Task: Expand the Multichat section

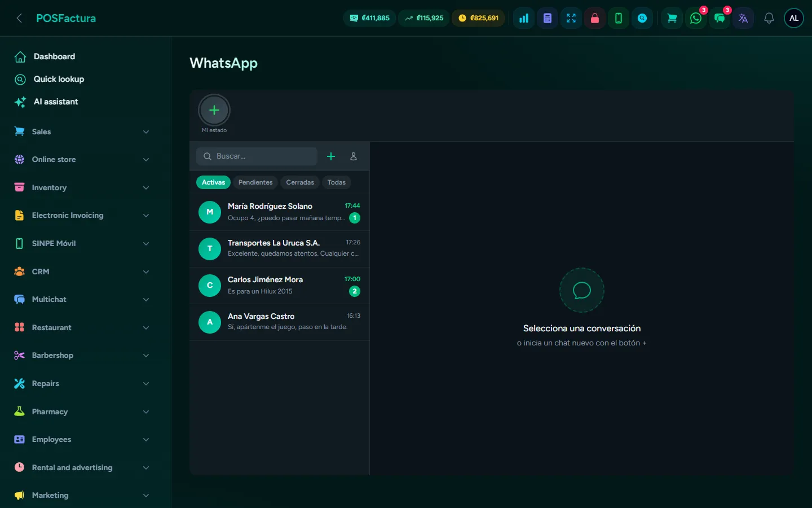Action: (82, 299)
